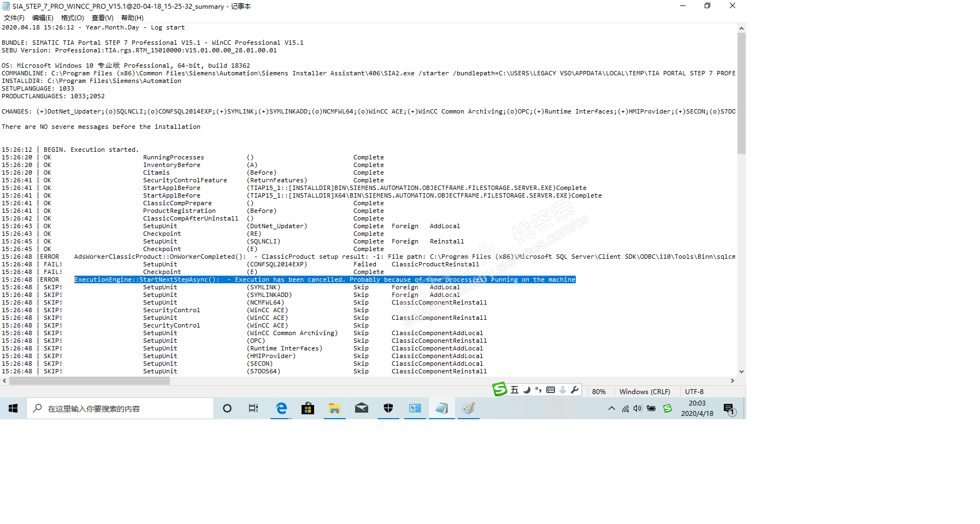980x524 pixels.
Task: Open the 编辑(E) menu
Action: (x=43, y=18)
